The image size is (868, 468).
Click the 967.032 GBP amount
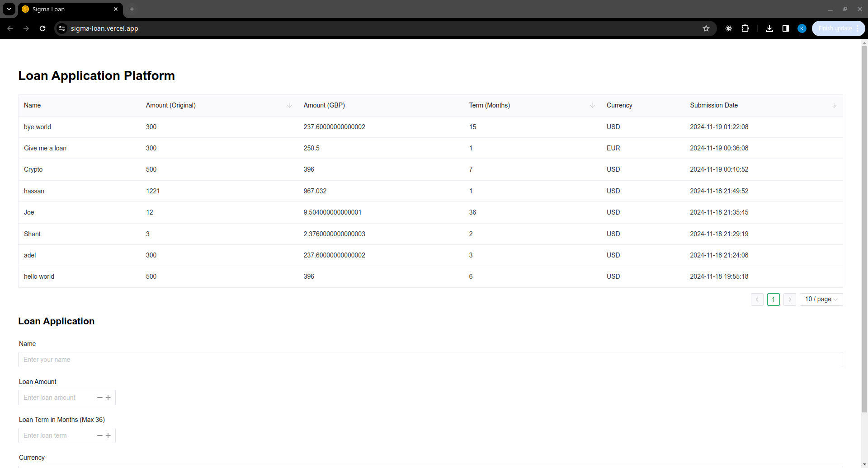pyautogui.click(x=315, y=191)
